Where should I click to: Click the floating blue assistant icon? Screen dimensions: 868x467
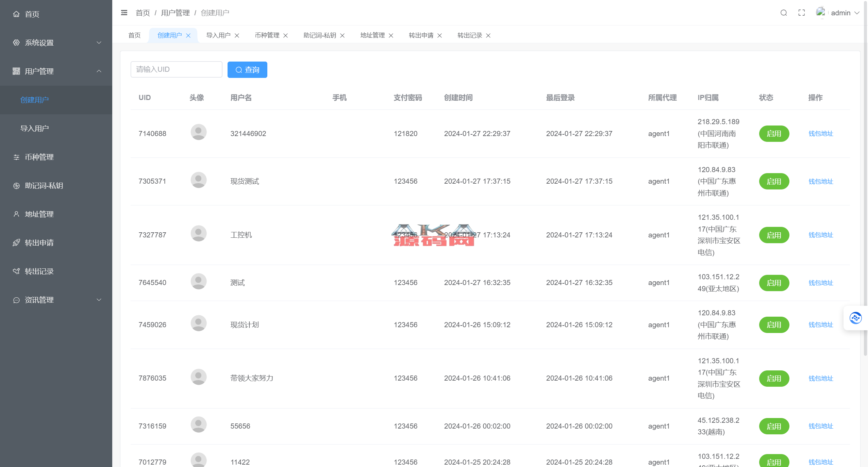(855, 318)
